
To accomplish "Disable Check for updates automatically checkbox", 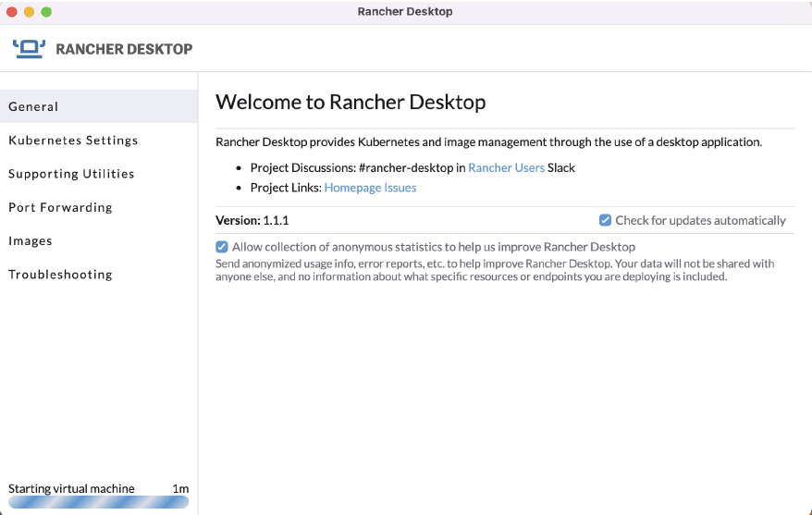I will (x=605, y=220).
